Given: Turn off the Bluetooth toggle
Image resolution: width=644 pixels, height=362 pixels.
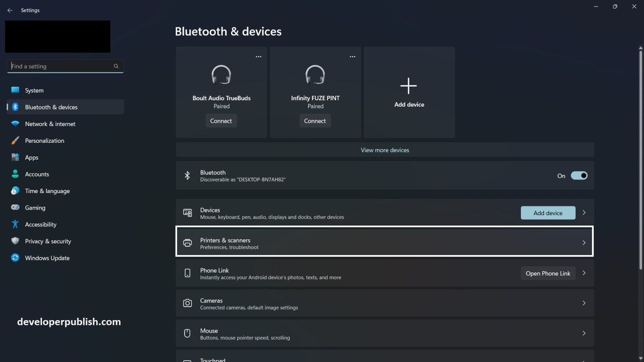Looking at the screenshot, I should (579, 175).
